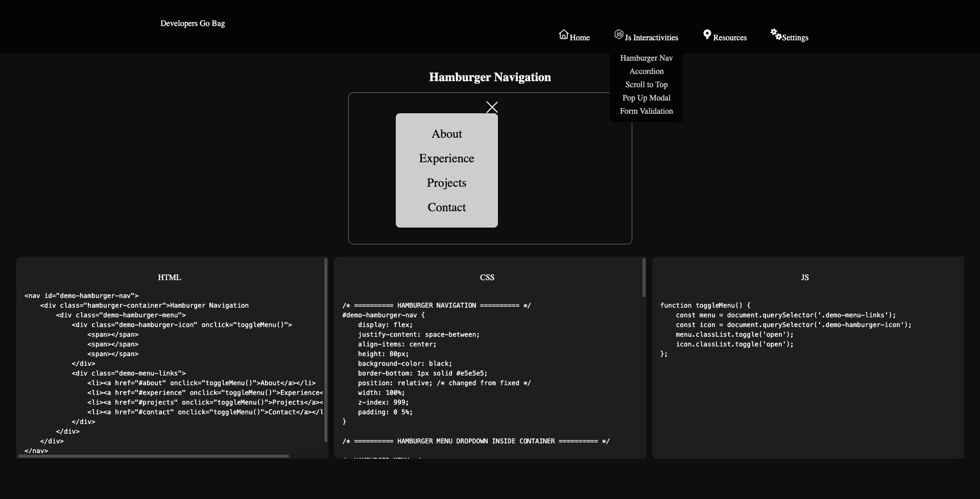Image resolution: width=980 pixels, height=499 pixels.
Task: Click the CSS panel vertical scrollbar
Action: (x=643, y=278)
